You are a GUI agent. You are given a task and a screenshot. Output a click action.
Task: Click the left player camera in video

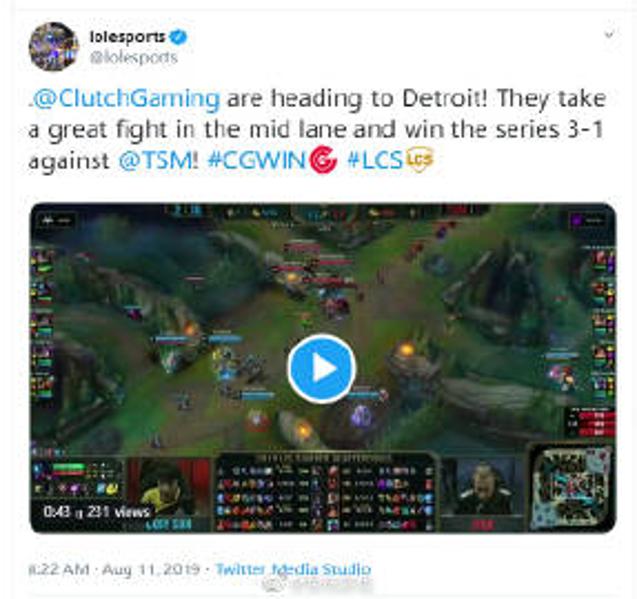pyautogui.click(x=169, y=494)
